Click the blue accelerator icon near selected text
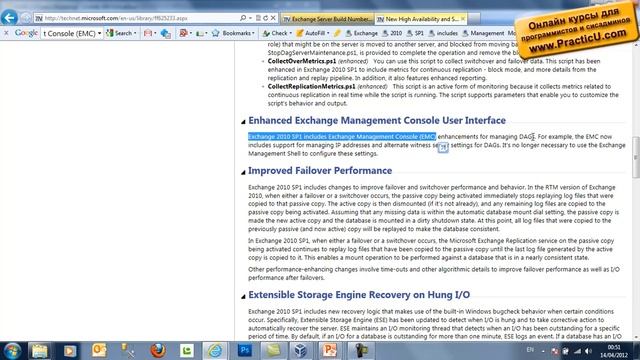This screenshot has width=640, height=360. tap(443, 148)
